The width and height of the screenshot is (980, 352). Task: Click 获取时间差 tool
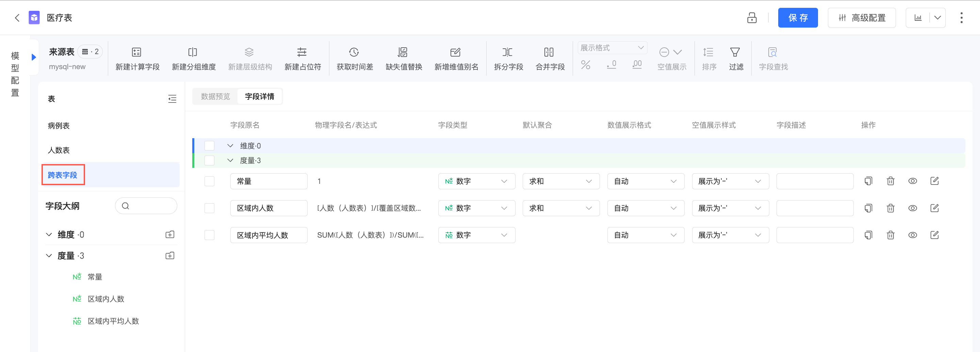pyautogui.click(x=355, y=59)
